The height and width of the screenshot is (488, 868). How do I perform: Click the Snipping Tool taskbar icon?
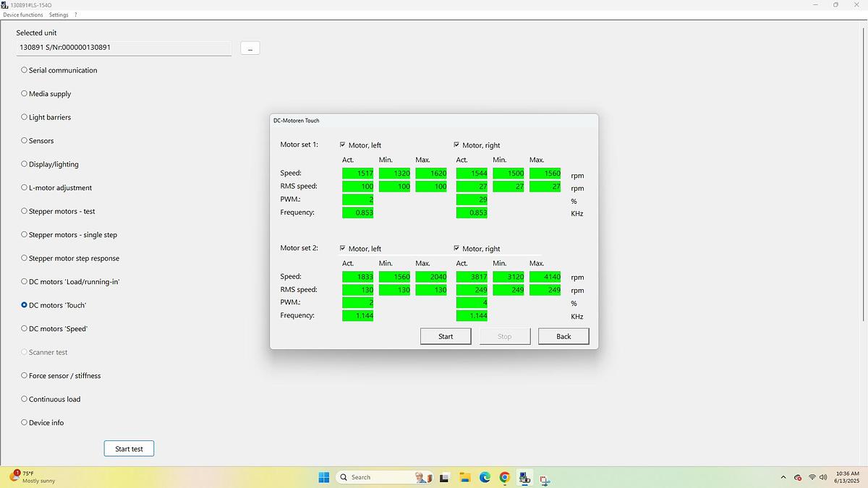point(544,479)
